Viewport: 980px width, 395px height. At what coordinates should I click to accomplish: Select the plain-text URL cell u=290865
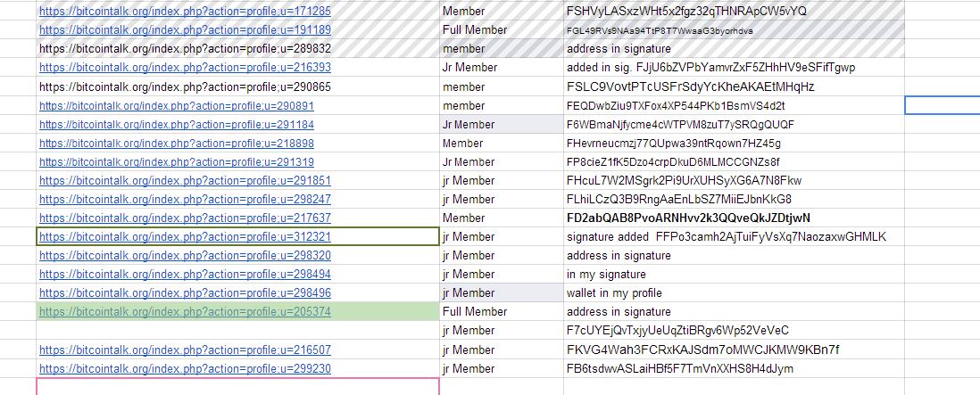238,86
